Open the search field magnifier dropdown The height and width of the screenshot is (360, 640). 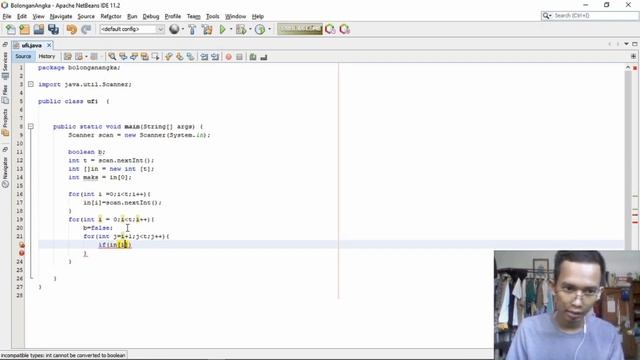(x=547, y=16)
